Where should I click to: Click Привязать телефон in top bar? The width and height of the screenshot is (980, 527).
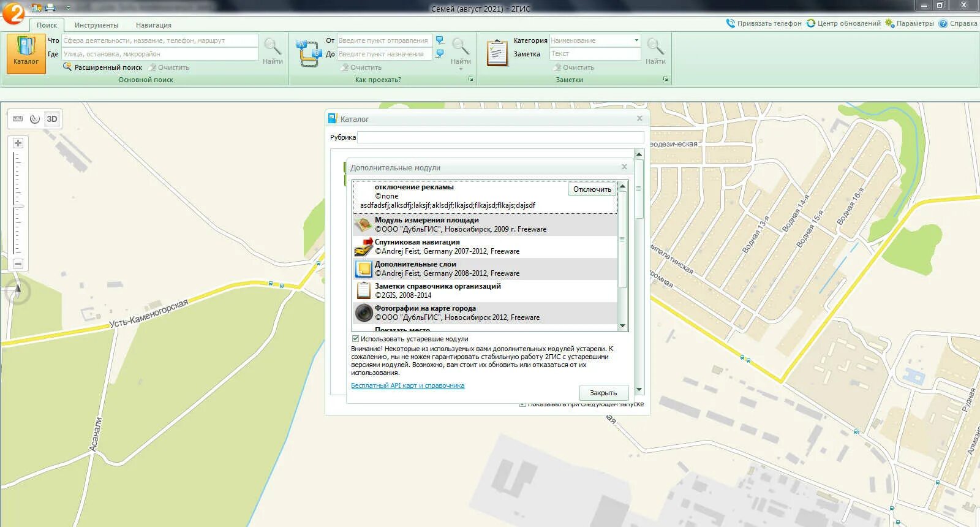pos(764,23)
